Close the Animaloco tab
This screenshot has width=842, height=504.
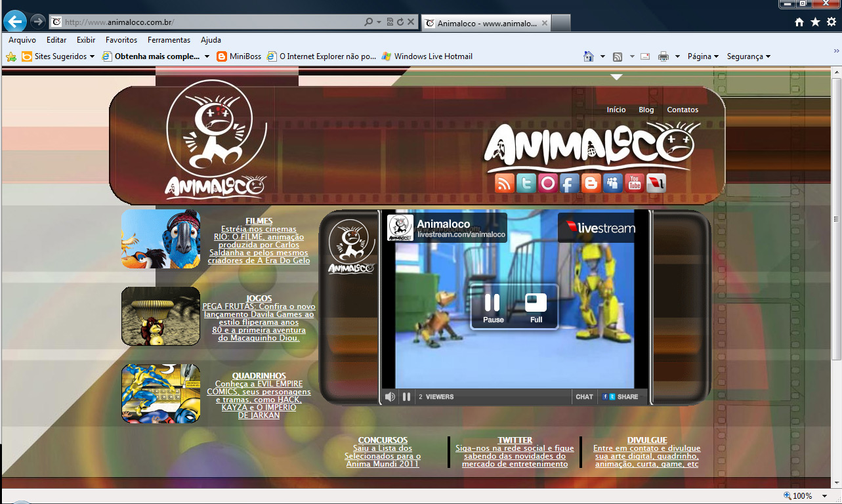[x=543, y=23]
